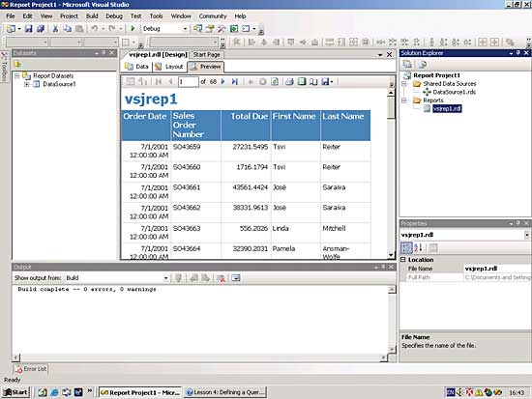This screenshot has height=399, width=532.
Task: Open the Community menu
Action: click(213, 15)
